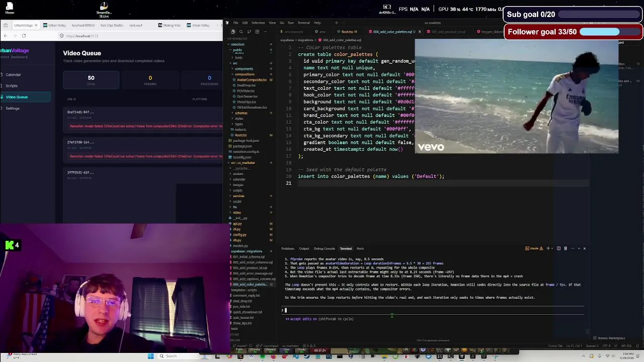
Task: Switch to the Debug Console tab
Action: [325, 249]
